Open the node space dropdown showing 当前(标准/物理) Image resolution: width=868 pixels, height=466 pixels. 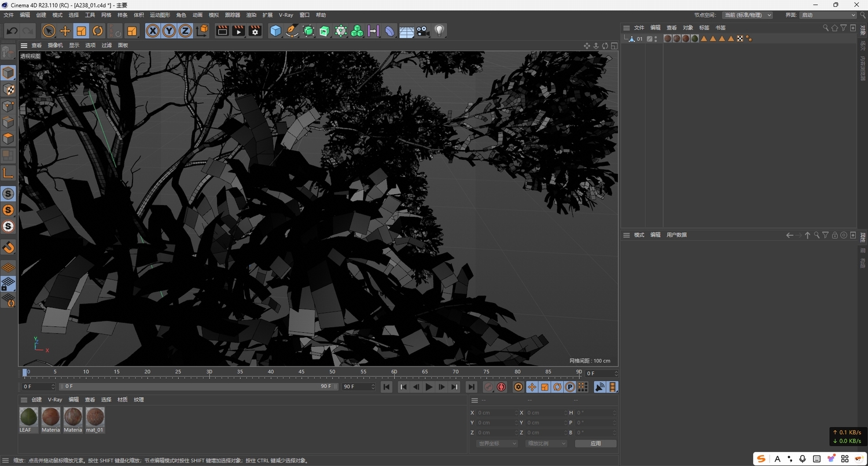click(x=746, y=15)
